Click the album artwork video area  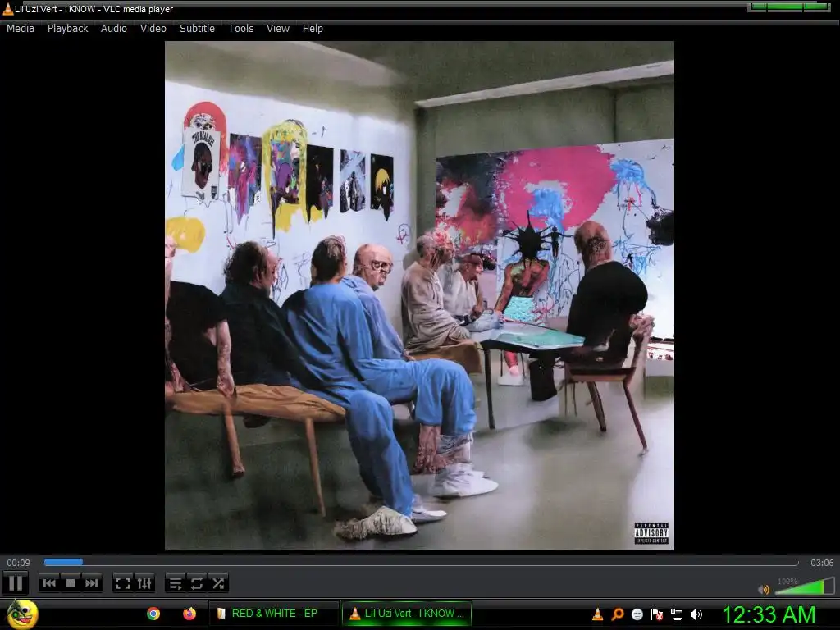click(419, 295)
